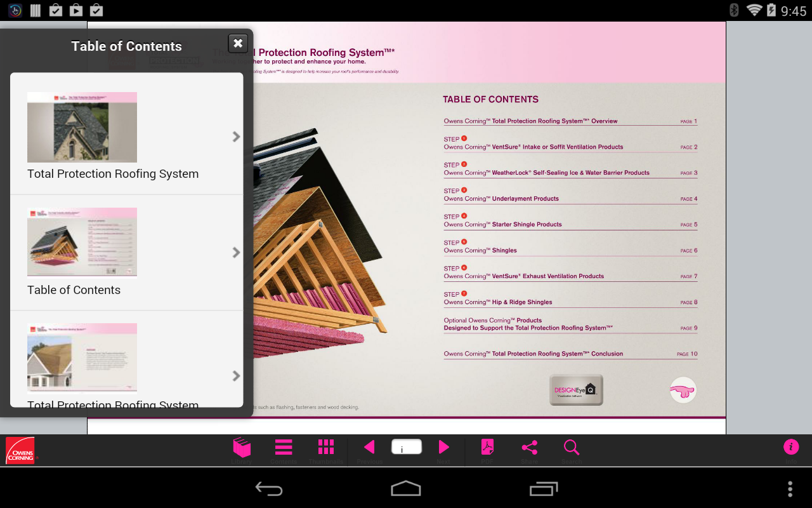Open the Total Protection Roofing System Overview link
This screenshot has width=812, height=508.
point(570,121)
